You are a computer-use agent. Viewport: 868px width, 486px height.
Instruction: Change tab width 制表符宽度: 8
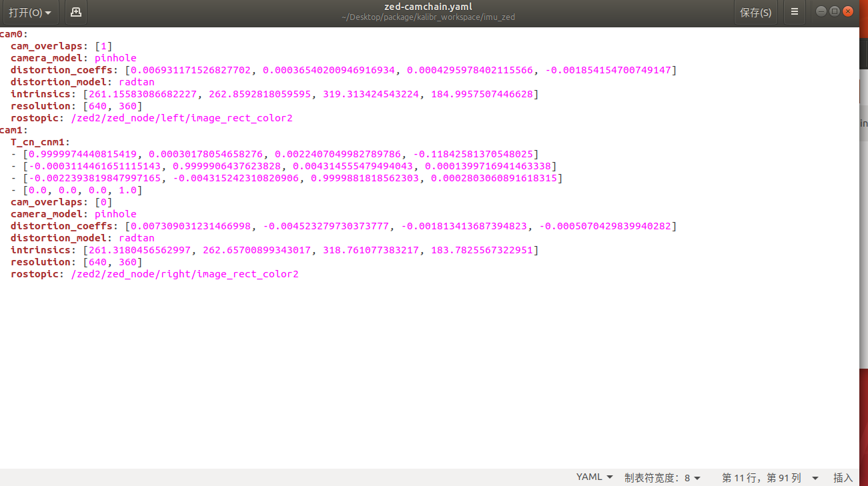click(663, 477)
